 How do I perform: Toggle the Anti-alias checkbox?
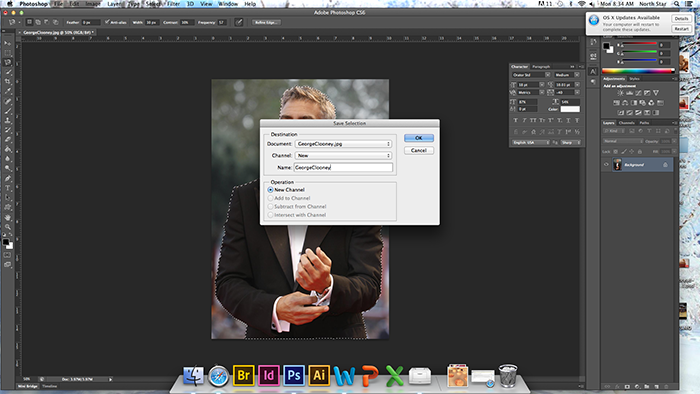(107, 22)
